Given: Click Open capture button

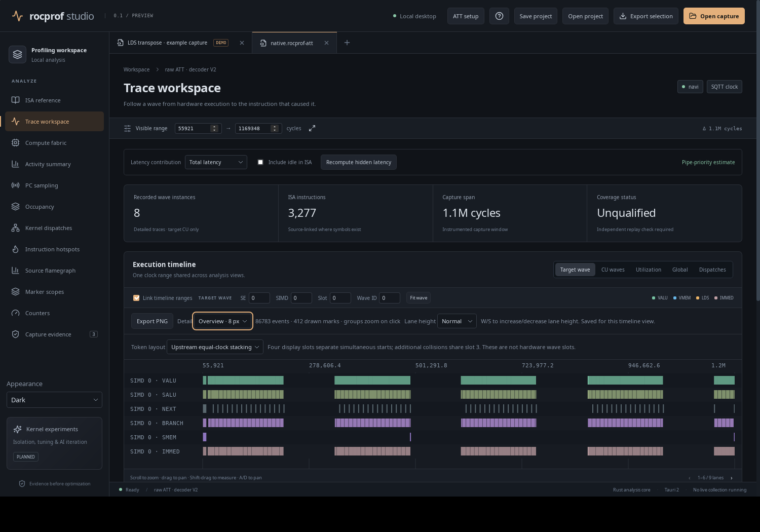Looking at the screenshot, I should [714, 16].
